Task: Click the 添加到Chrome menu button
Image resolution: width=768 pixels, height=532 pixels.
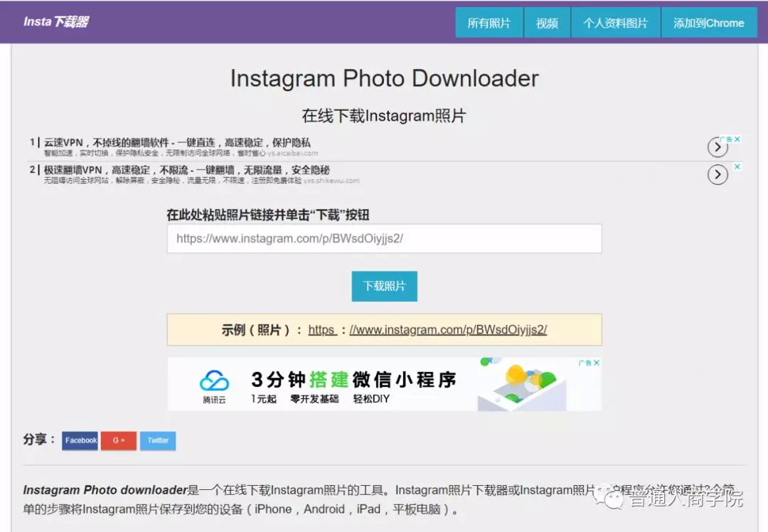Action: (708, 23)
